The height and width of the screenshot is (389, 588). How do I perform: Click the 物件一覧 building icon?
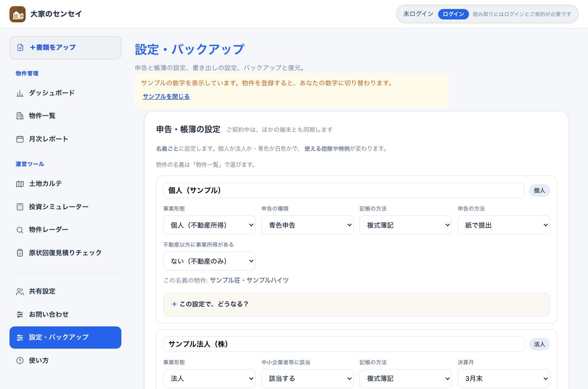click(x=20, y=116)
